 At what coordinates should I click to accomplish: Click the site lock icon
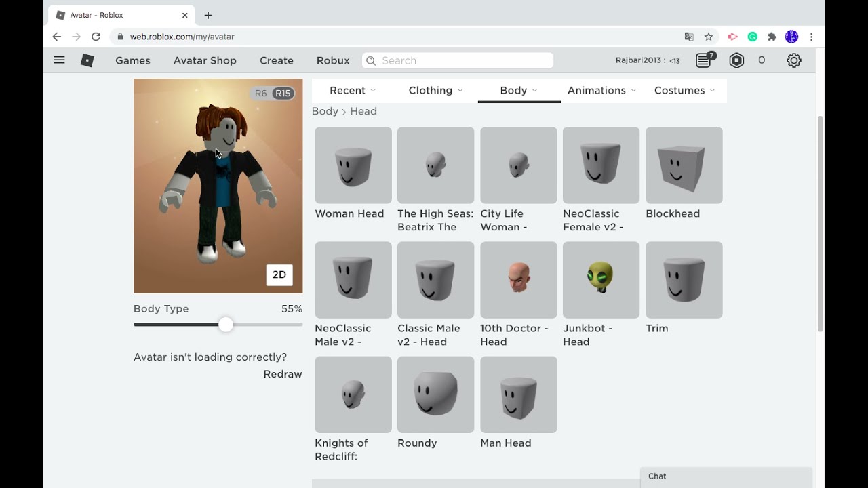point(120,37)
